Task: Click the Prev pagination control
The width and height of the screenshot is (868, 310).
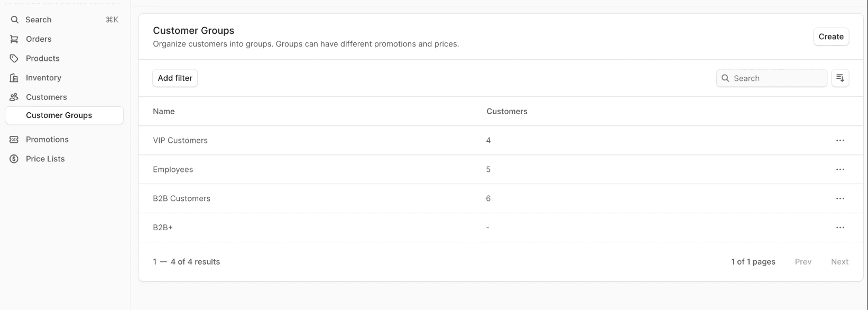Action: pos(803,261)
